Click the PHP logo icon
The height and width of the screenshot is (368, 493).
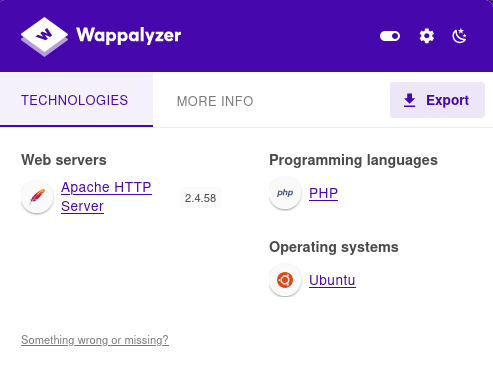(285, 193)
